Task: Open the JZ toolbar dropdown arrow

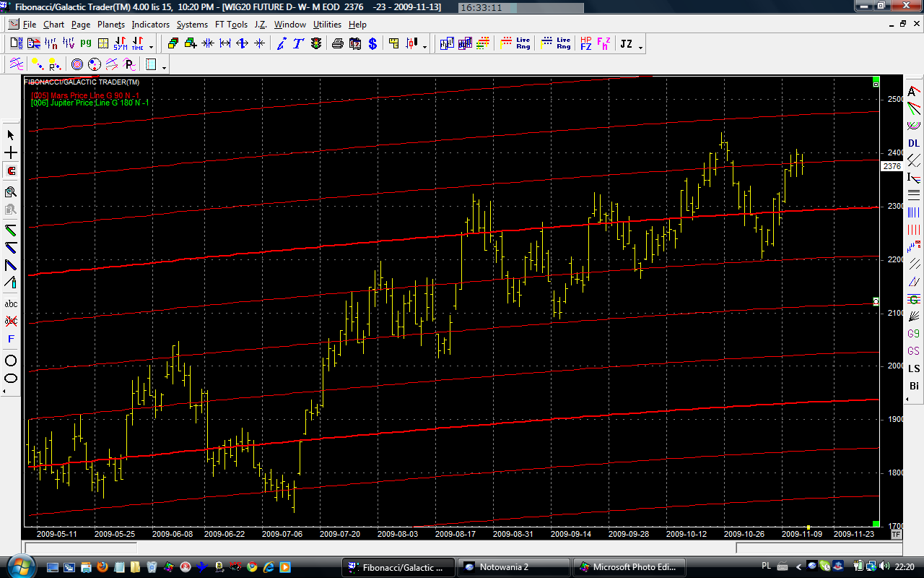Action: (640, 48)
